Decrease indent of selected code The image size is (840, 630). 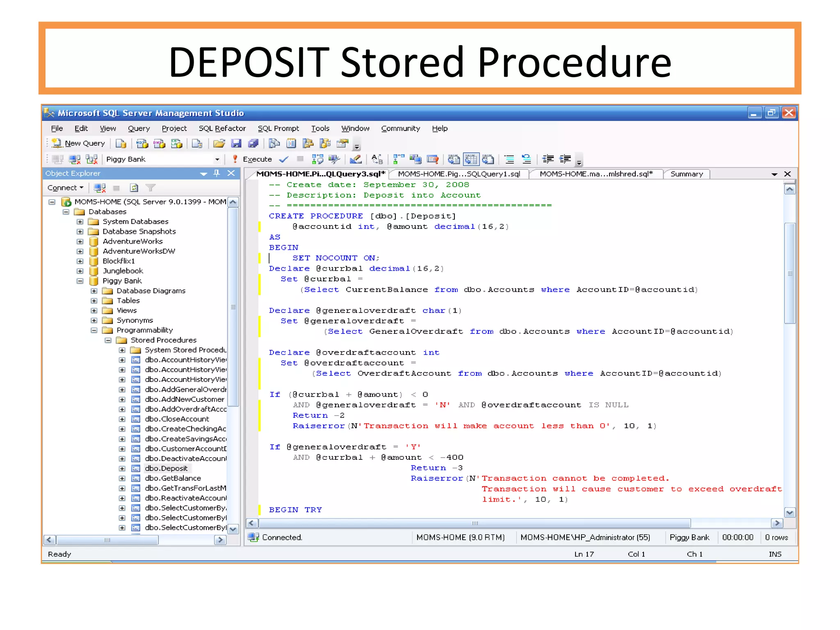click(x=548, y=159)
